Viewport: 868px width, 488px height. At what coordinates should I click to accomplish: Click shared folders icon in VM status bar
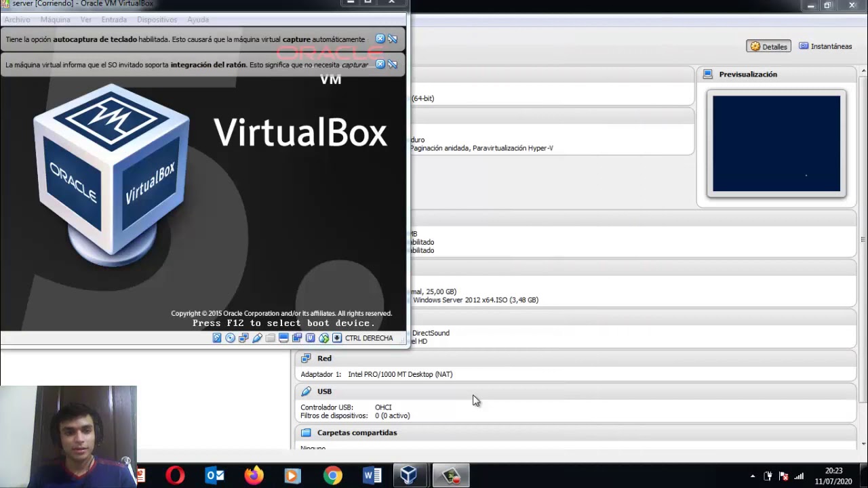pyautogui.click(x=271, y=338)
